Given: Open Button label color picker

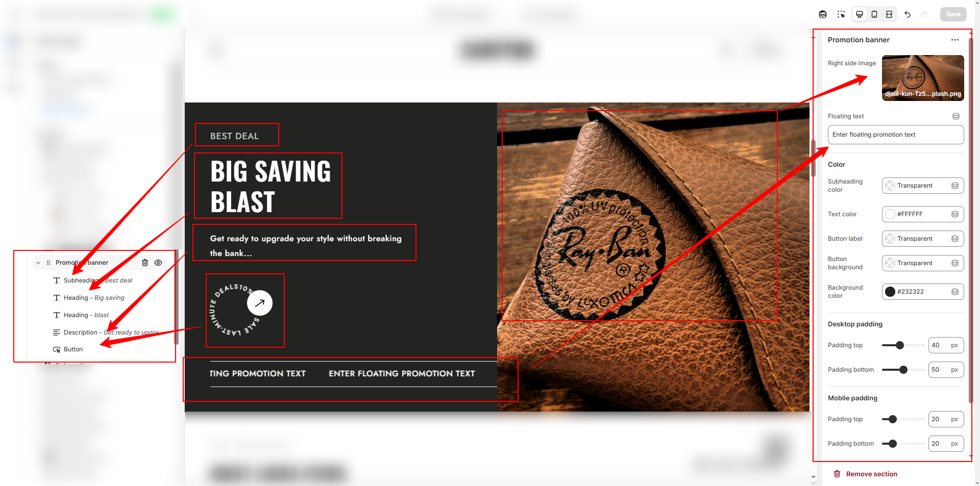Looking at the screenshot, I should [923, 239].
